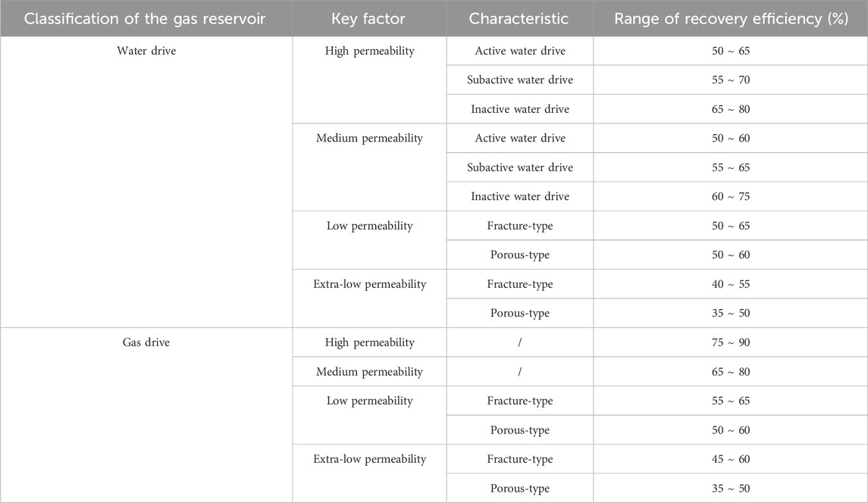This screenshot has width=868, height=503.
Task: Select the 'Gas drive' classification cell
Action: pyautogui.click(x=146, y=342)
